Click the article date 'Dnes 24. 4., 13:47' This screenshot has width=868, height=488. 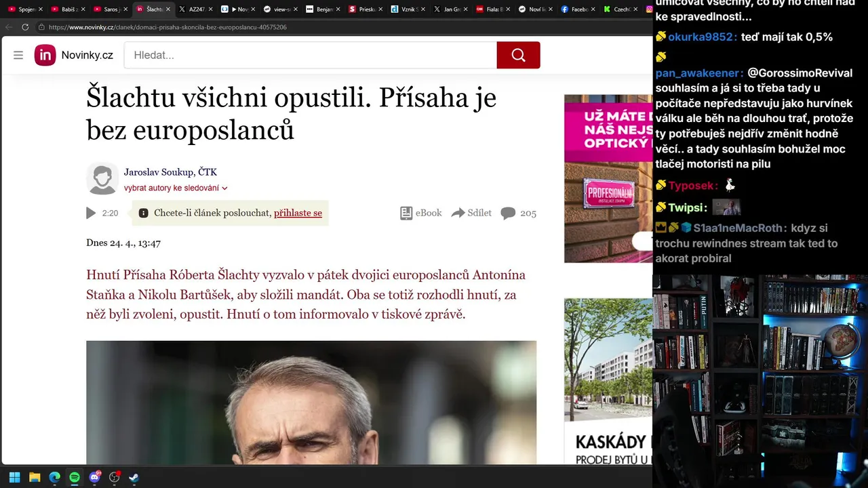click(x=123, y=243)
